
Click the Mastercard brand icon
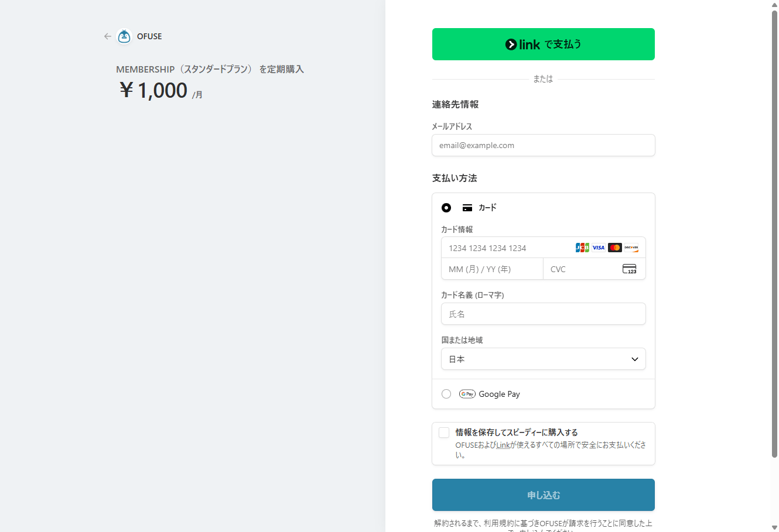tap(614, 248)
